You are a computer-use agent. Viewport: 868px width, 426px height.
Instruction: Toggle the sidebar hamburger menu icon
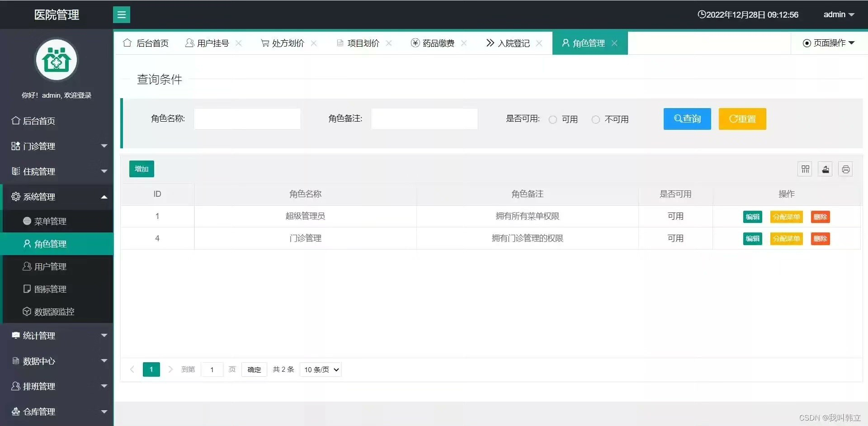click(x=122, y=15)
